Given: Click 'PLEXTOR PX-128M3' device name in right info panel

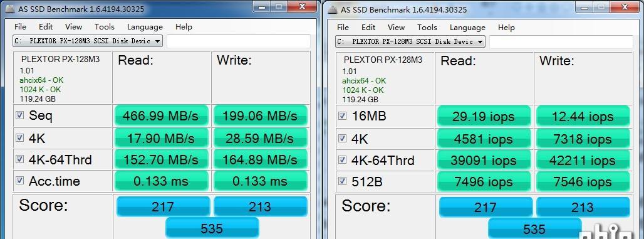Looking at the screenshot, I should (383, 60).
